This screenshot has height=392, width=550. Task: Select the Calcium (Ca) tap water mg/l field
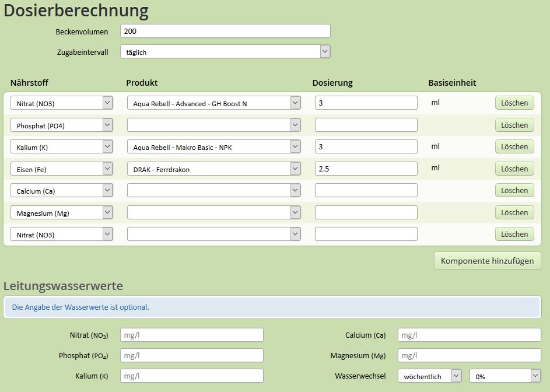point(470,335)
